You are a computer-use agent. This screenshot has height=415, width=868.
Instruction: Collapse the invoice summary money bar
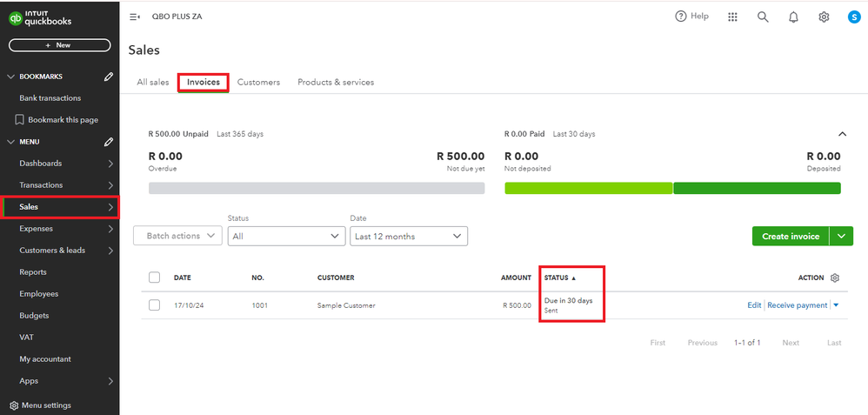[842, 134]
